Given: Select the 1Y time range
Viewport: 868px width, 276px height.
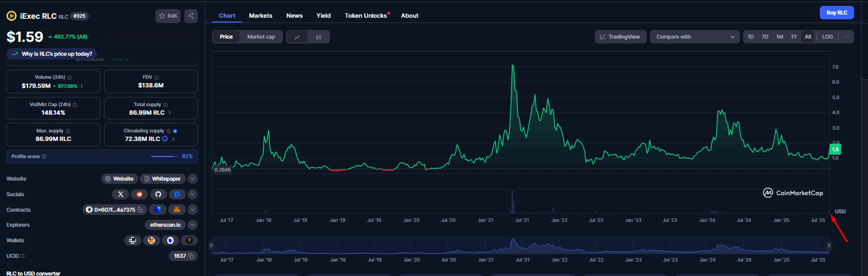Looking at the screenshot, I should (x=794, y=37).
